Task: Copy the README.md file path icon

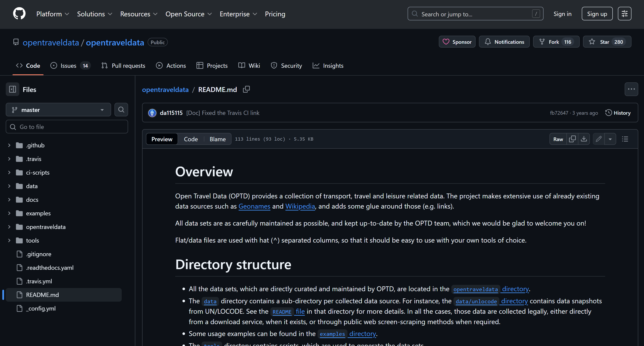Action: pyautogui.click(x=246, y=89)
